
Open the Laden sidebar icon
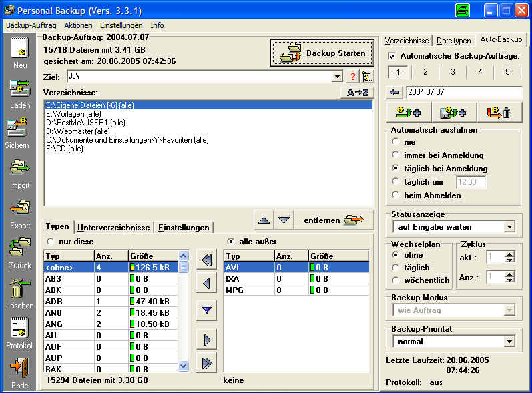pyautogui.click(x=19, y=88)
